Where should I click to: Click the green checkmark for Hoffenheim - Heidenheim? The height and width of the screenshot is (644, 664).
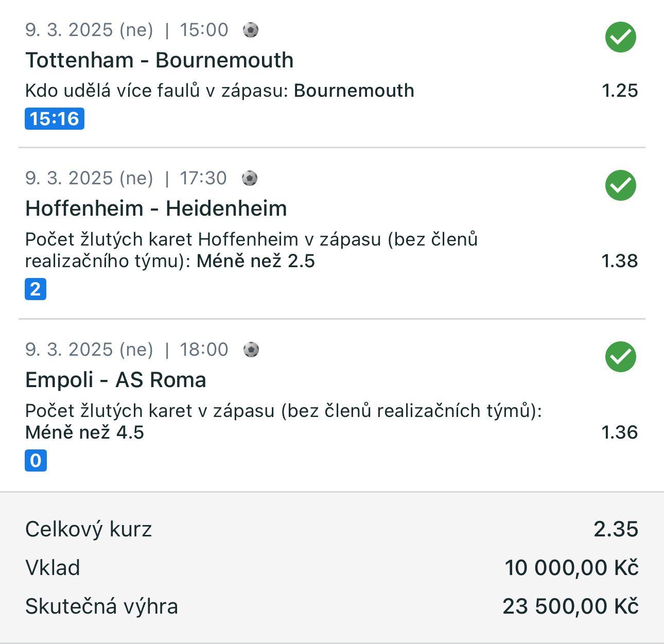(620, 185)
